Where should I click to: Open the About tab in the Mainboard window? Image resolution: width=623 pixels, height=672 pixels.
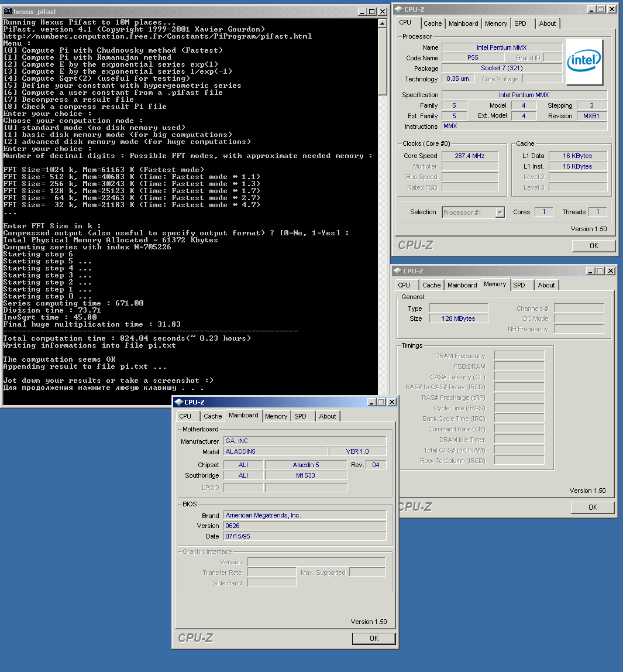pos(327,416)
